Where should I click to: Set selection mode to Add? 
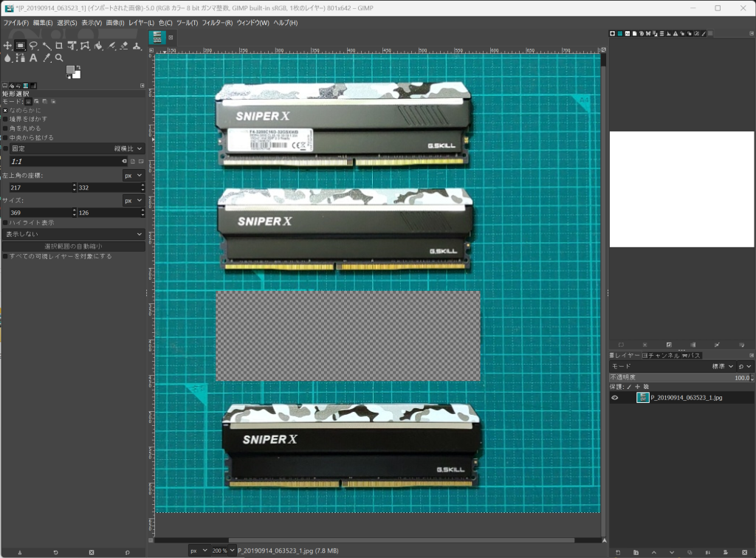tap(37, 102)
